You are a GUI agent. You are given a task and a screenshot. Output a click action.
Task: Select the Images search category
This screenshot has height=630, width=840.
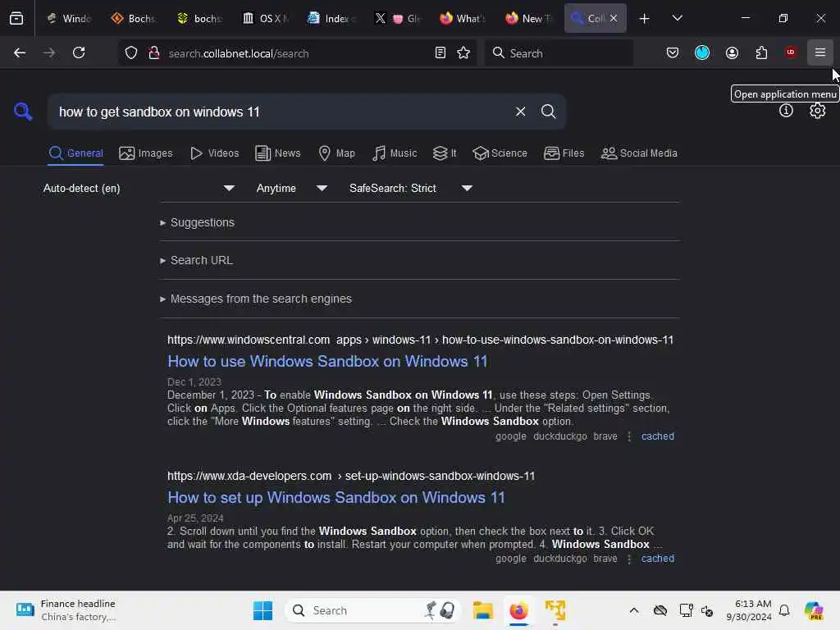pos(146,153)
